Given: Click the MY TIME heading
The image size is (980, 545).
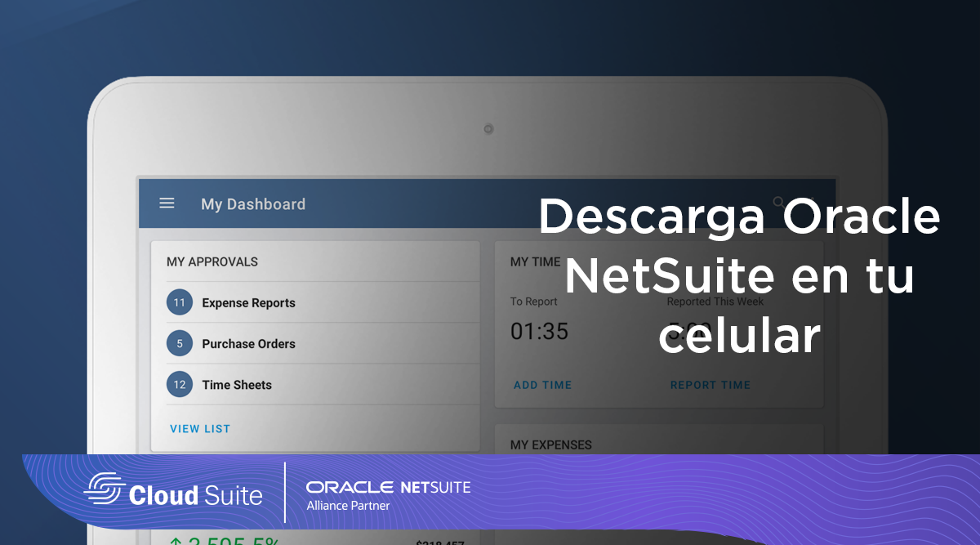Looking at the screenshot, I should pos(536,261).
